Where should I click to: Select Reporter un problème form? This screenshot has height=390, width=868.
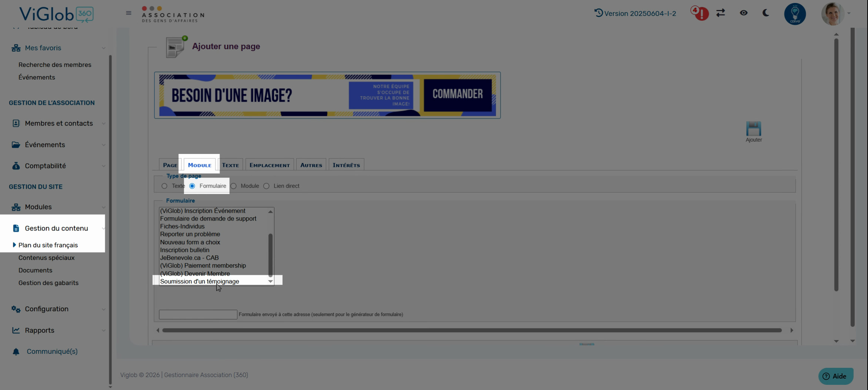[x=190, y=234]
